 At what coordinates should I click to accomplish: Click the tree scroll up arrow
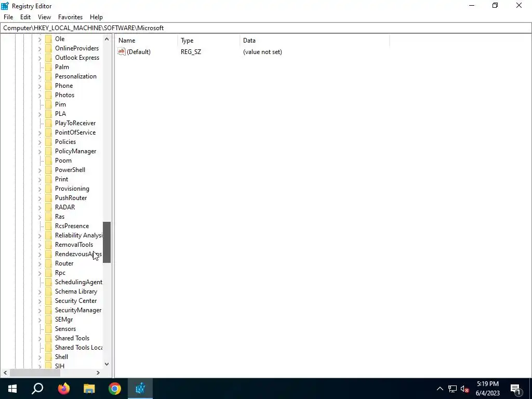[107, 39]
